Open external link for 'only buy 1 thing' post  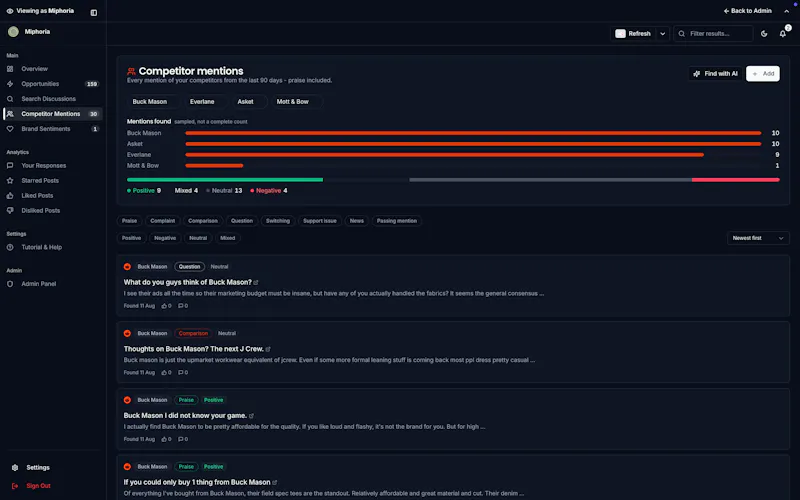coord(275,483)
